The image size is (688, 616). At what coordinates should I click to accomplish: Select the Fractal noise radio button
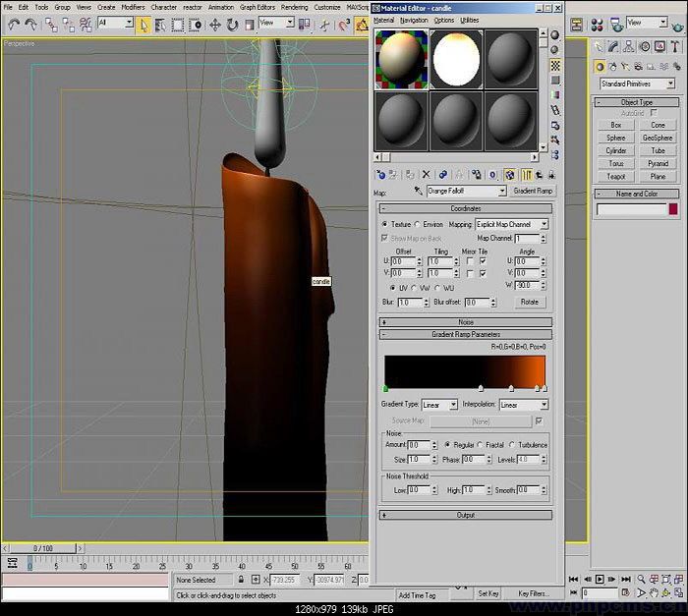(x=480, y=445)
